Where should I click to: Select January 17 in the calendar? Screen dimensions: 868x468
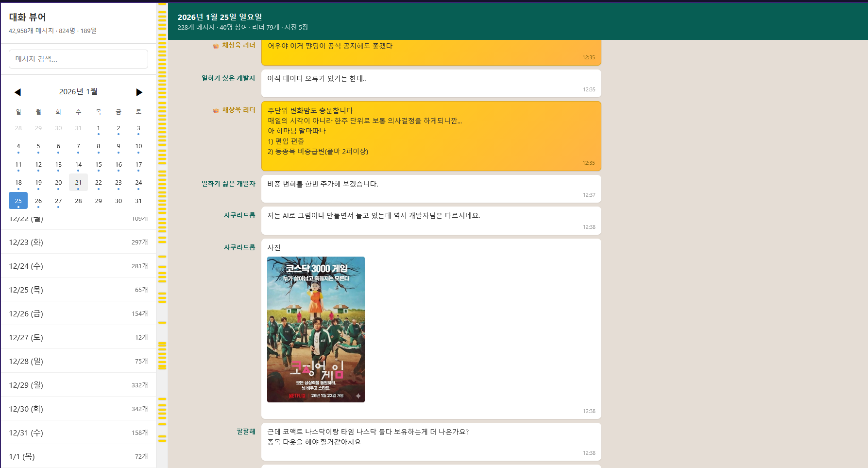click(x=138, y=165)
